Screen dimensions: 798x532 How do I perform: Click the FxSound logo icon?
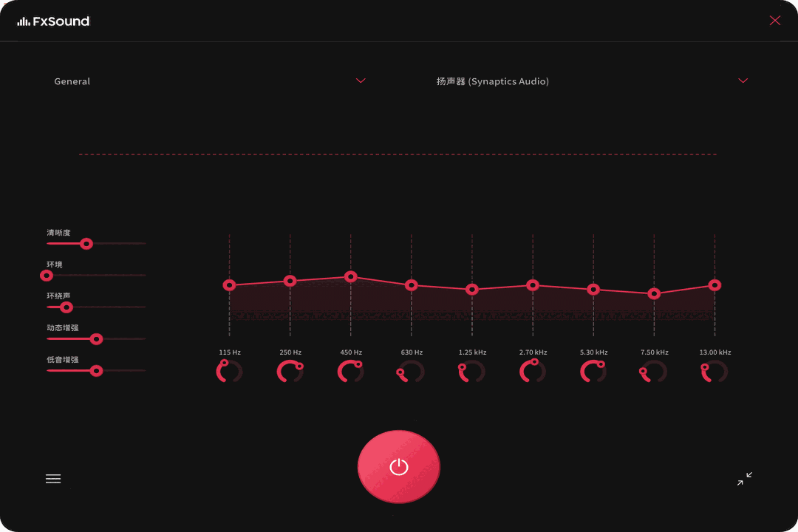click(24, 21)
